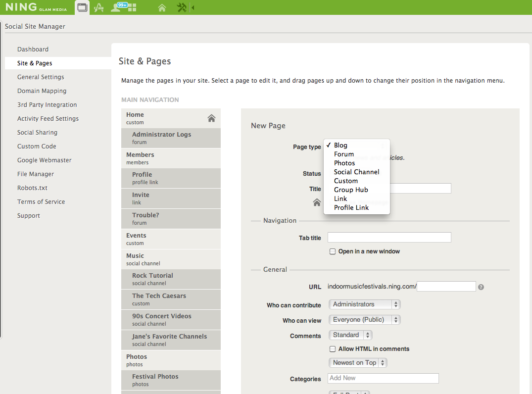Go to site home via top bar house icon
Screen dimensions: 532x394
click(162, 7)
